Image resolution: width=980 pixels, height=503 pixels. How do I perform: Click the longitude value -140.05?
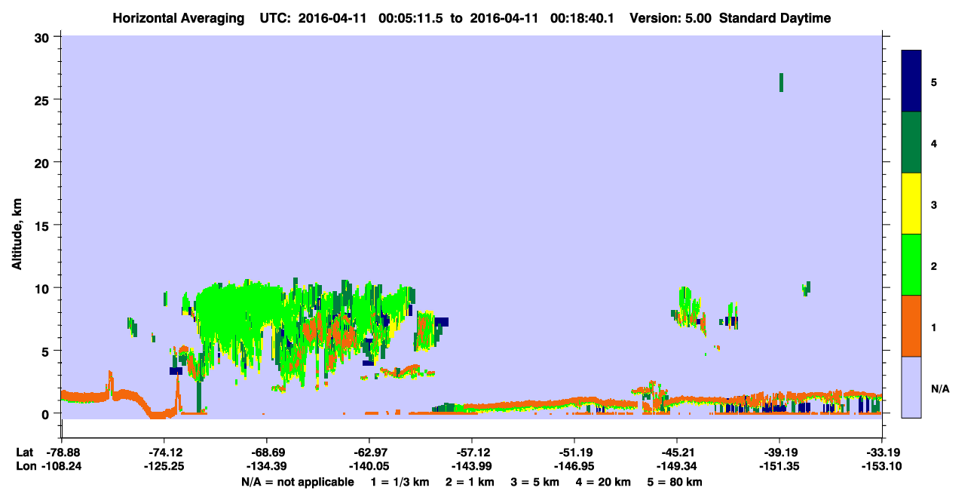[369, 466]
